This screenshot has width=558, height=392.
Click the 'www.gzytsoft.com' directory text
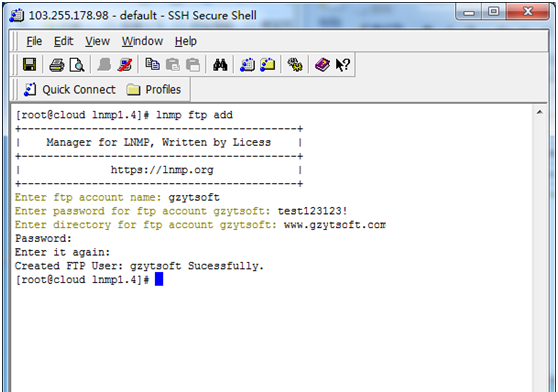[335, 225]
